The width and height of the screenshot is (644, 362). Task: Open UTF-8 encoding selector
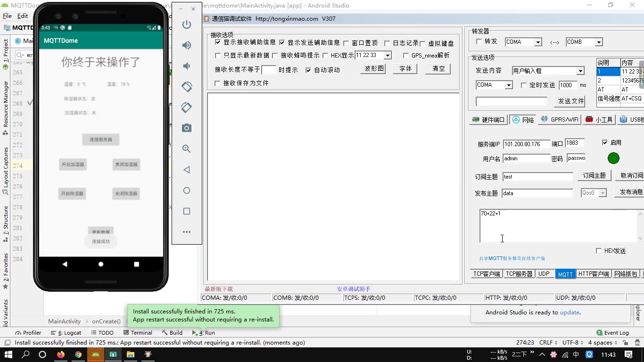573,343
